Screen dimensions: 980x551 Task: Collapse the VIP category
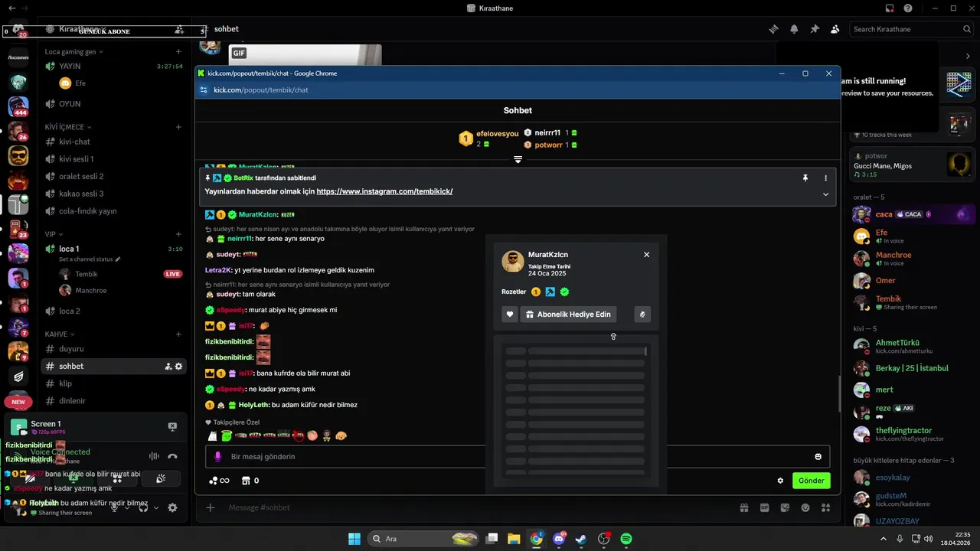[54, 234]
